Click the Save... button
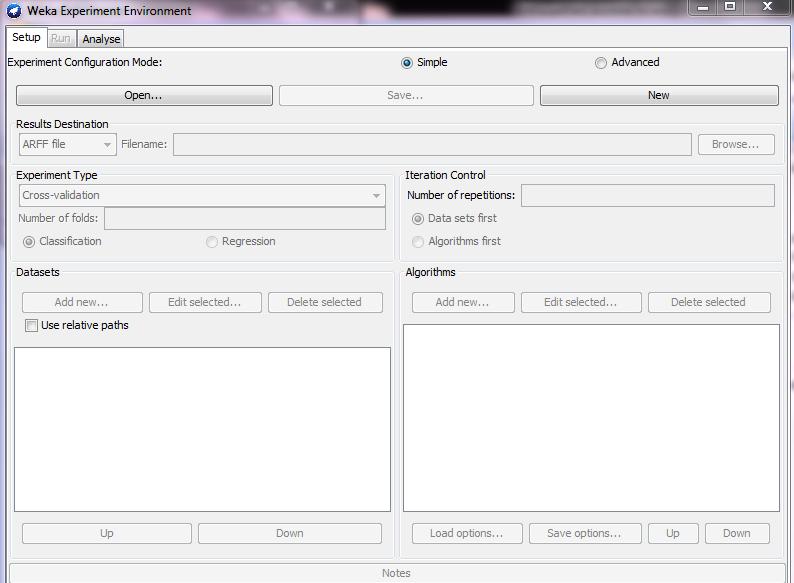 click(406, 95)
